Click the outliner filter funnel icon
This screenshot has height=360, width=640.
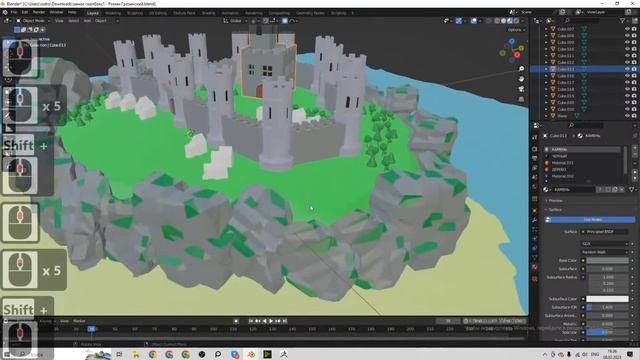coord(622,20)
